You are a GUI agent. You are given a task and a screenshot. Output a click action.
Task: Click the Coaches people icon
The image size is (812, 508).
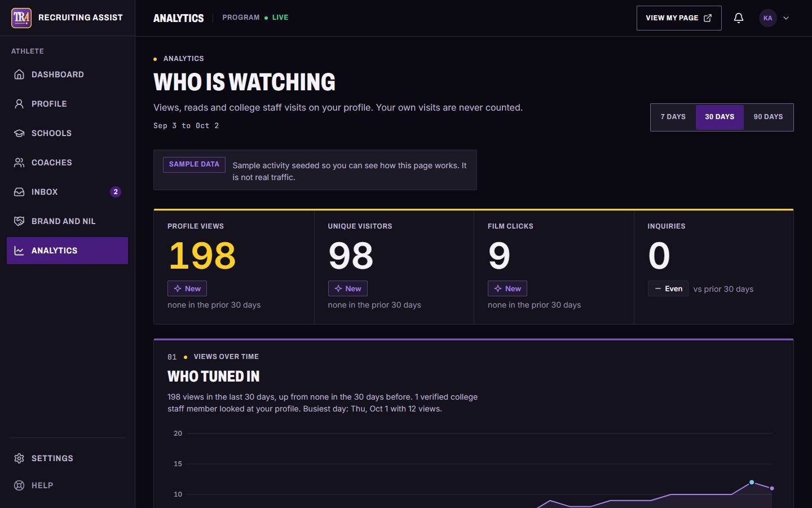click(x=19, y=163)
